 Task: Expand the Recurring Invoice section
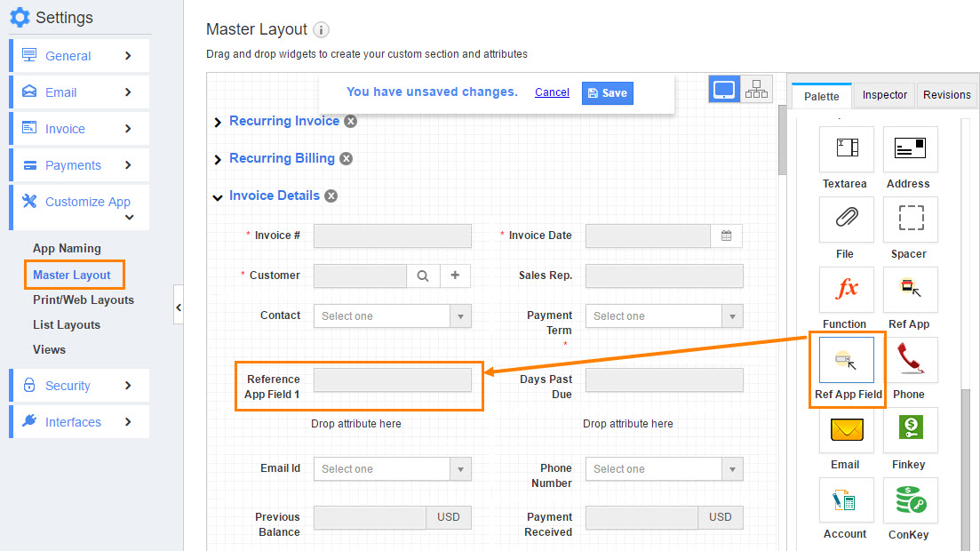[218, 122]
